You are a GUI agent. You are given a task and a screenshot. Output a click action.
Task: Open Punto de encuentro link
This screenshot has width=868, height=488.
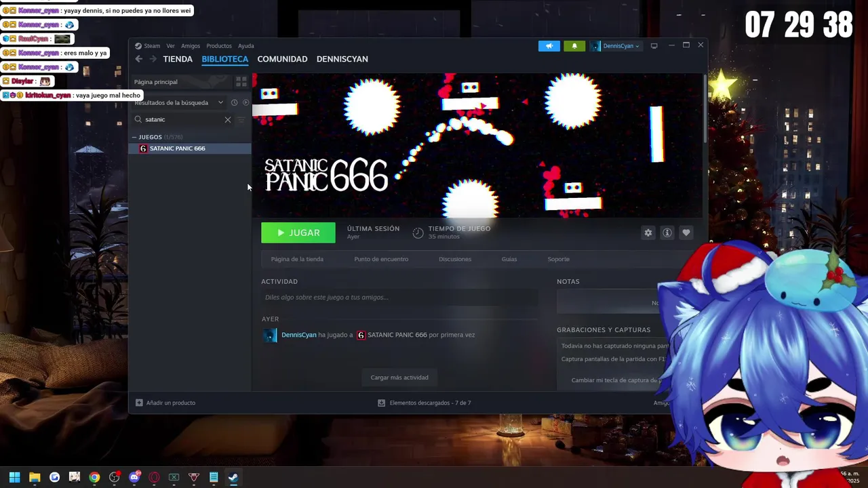click(381, 259)
